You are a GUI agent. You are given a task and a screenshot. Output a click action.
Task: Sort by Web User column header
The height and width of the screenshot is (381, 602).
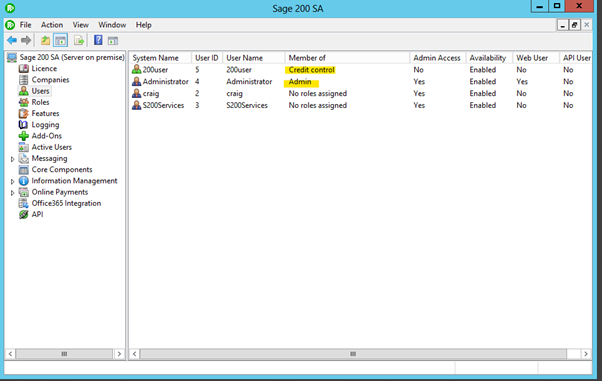click(x=536, y=58)
